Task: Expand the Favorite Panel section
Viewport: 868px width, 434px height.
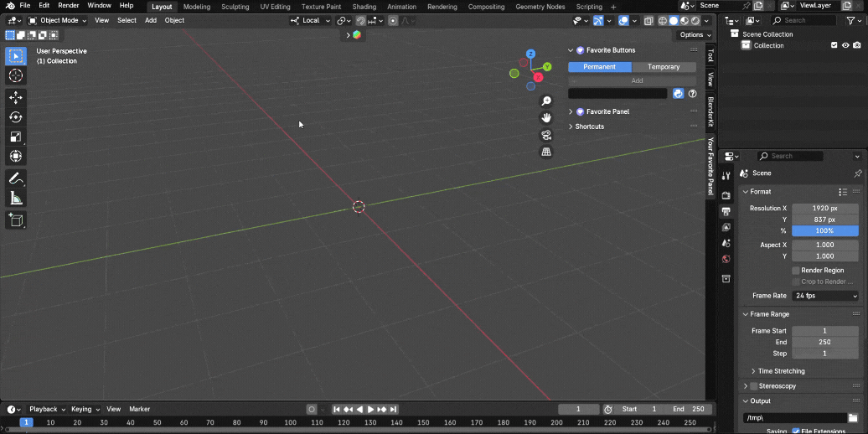Action: (x=607, y=111)
